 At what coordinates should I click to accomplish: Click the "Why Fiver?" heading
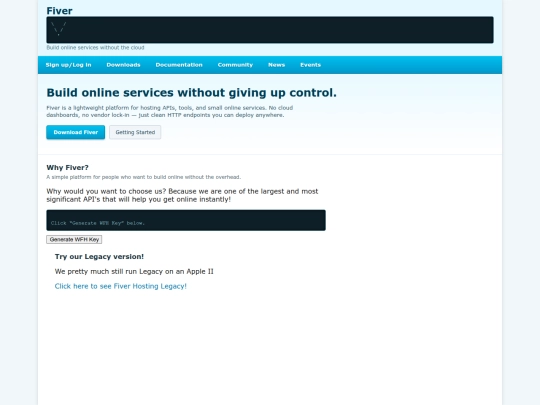pyautogui.click(x=68, y=168)
